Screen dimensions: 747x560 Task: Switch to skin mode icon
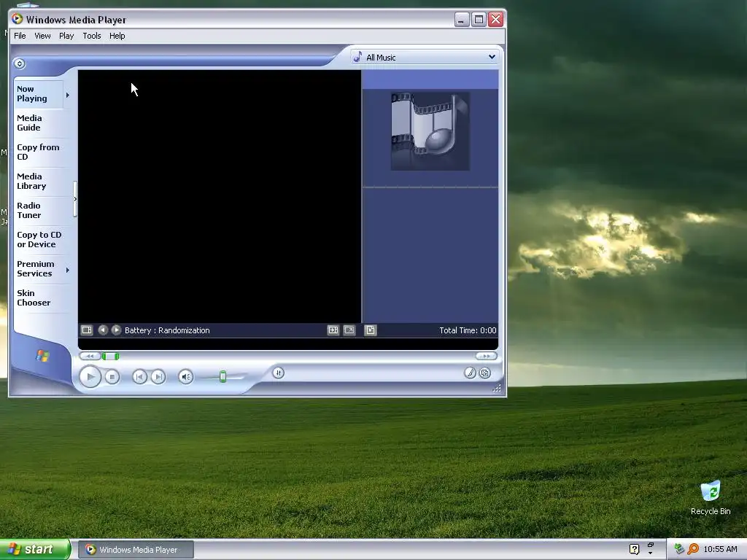click(485, 373)
